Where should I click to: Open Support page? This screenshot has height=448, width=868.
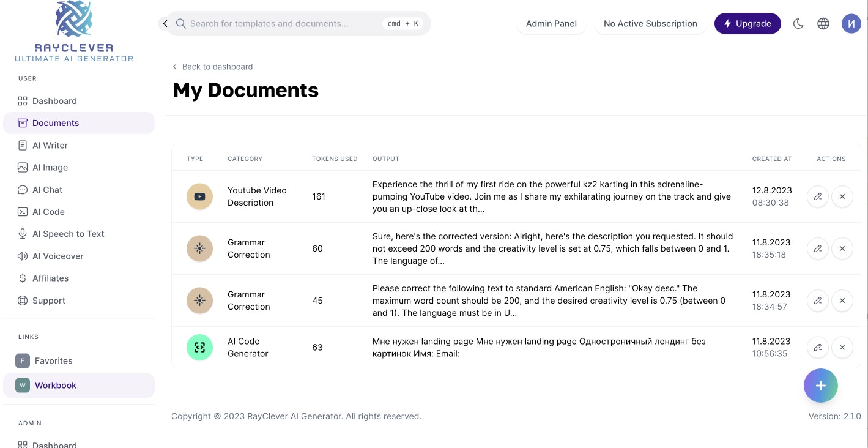tap(79, 301)
